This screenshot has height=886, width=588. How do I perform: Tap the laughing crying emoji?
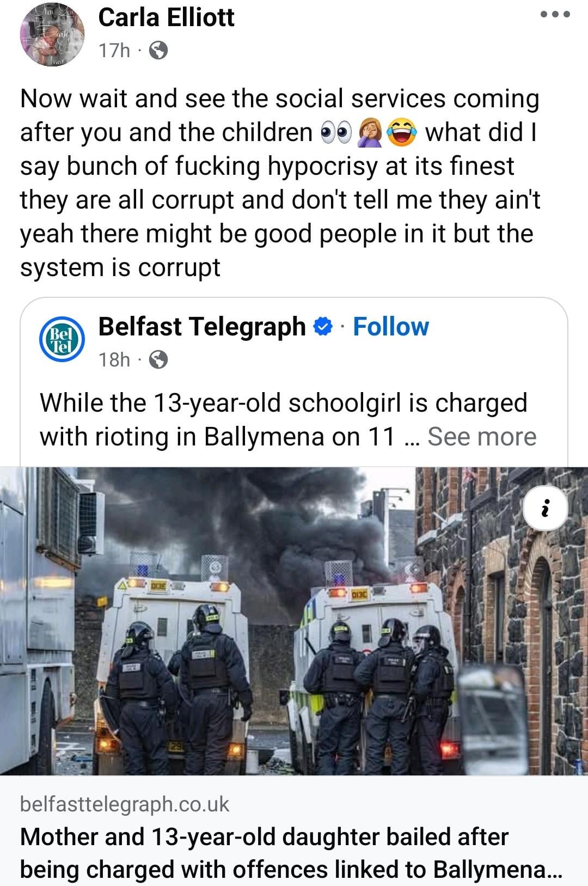[x=402, y=133]
